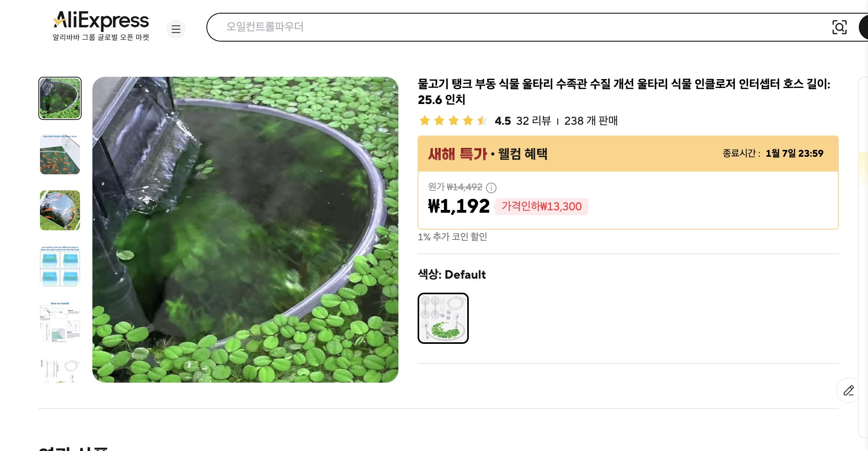Click the AliExpress logo
Viewport: 868px width, 451px height.
click(100, 21)
